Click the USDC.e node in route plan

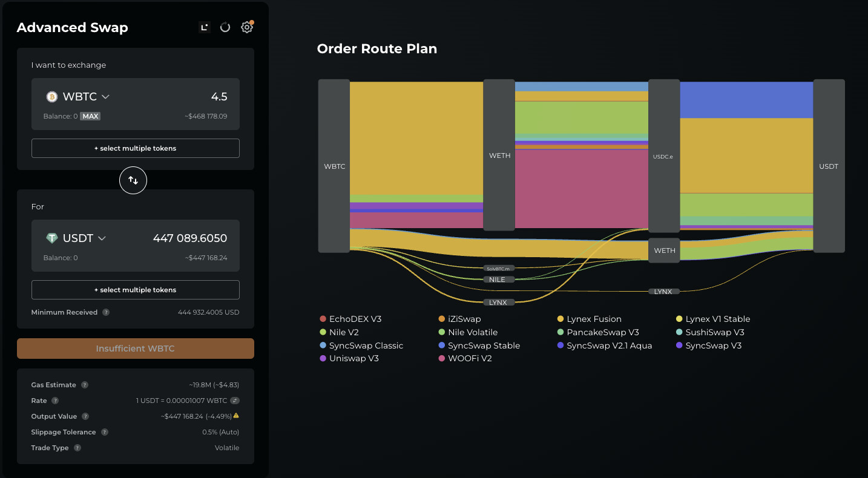click(663, 156)
